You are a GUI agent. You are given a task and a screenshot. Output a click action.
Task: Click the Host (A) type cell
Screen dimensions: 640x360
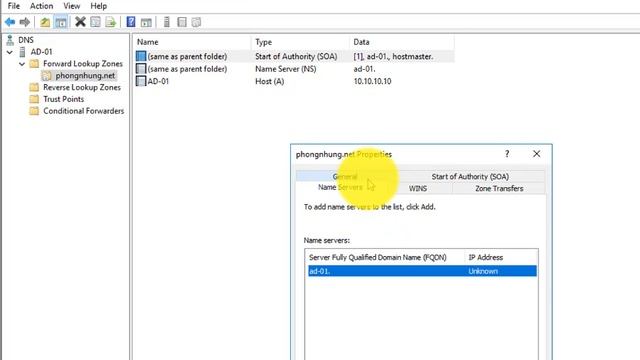pyautogui.click(x=269, y=81)
